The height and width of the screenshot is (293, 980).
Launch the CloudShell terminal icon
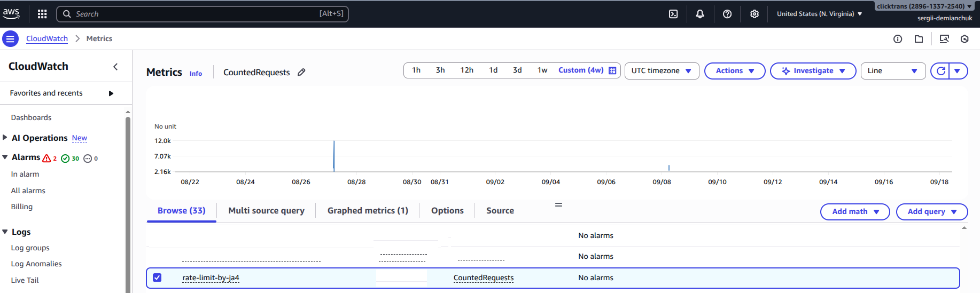pos(673,14)
